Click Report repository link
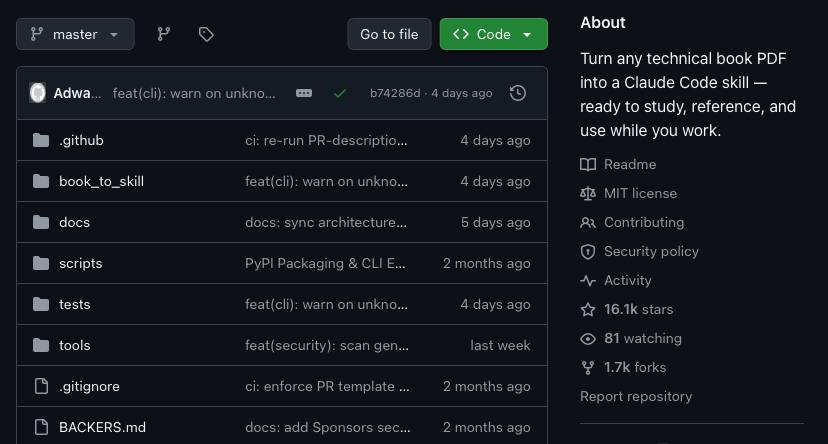This screenshot has width=828, height=444. (x=636, y=396)
